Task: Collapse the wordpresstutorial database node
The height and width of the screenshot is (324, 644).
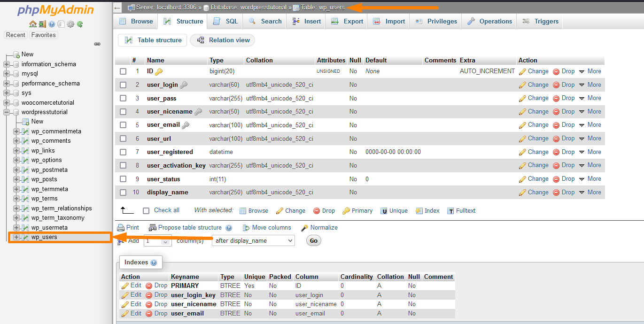Action: pos(7,112)
